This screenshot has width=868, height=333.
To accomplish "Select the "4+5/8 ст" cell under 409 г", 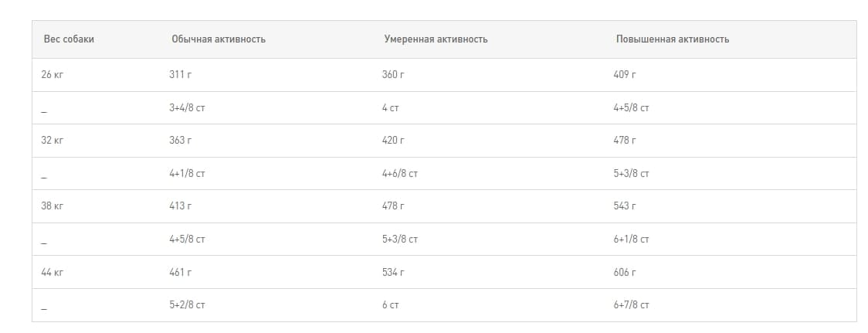I will click(631, 108).
